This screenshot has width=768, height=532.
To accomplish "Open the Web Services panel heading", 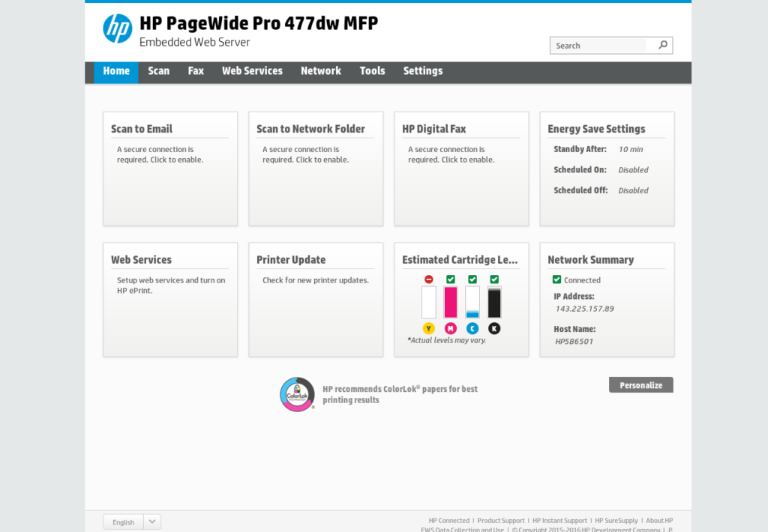I will [142, 260].
